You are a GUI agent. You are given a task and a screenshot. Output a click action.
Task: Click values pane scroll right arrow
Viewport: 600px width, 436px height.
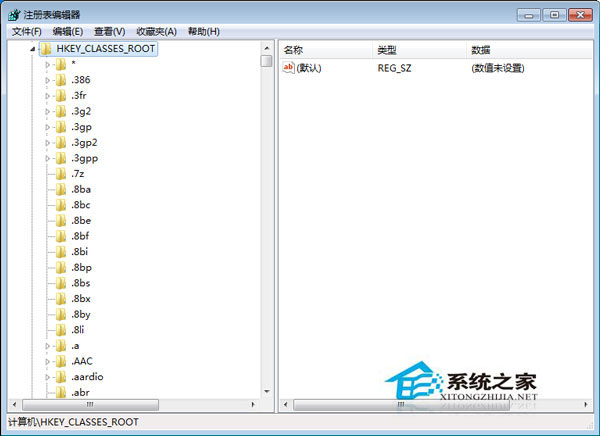(586, 405)
